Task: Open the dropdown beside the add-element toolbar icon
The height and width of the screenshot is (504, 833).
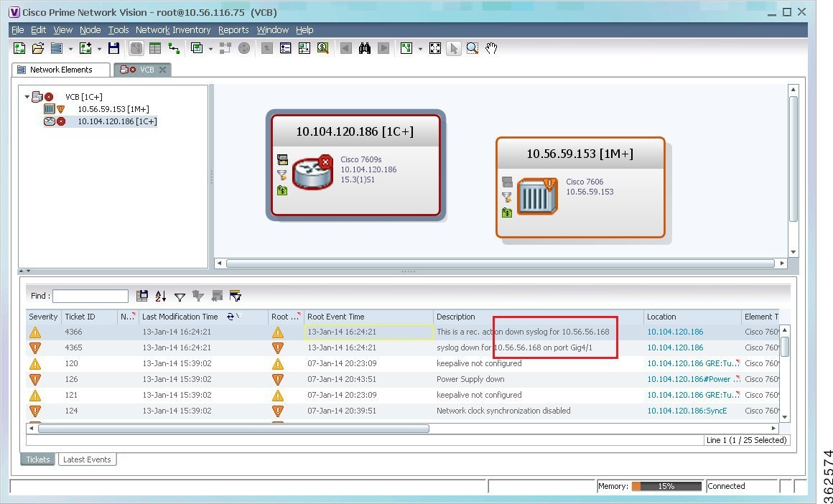Action: [x=98, y=48]
